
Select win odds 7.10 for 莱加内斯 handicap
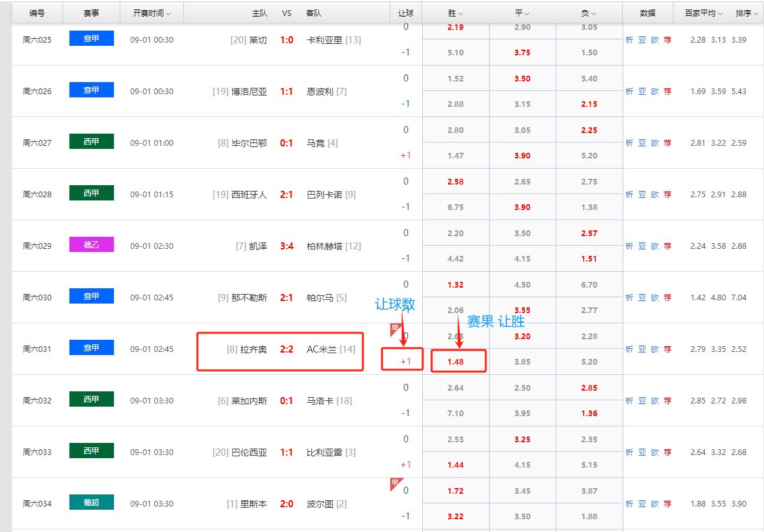455,413
